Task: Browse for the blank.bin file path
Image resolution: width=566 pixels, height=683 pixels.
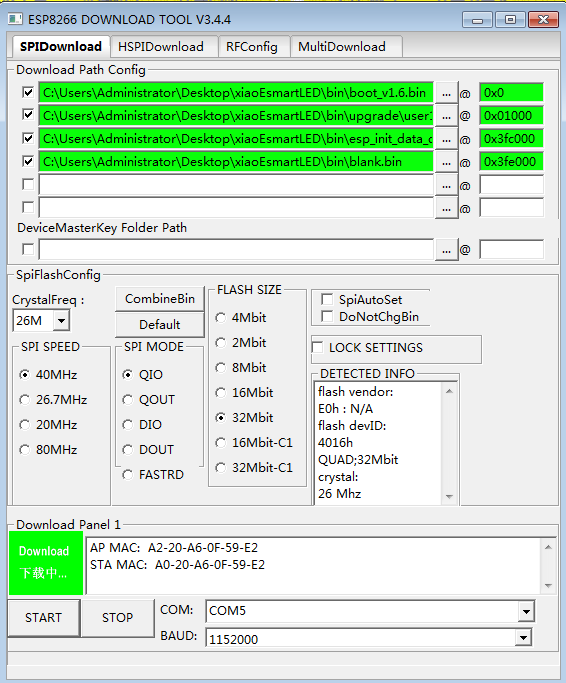Action: coord(446,162)
